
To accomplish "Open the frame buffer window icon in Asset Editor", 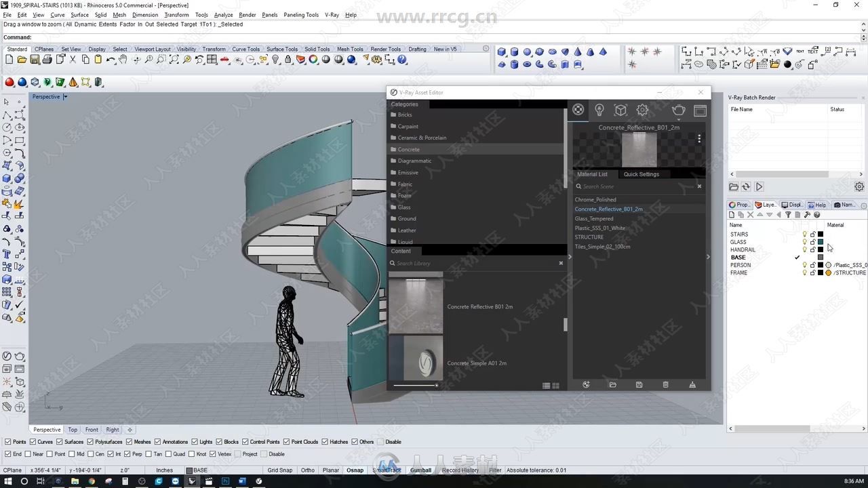I will 700,110.
